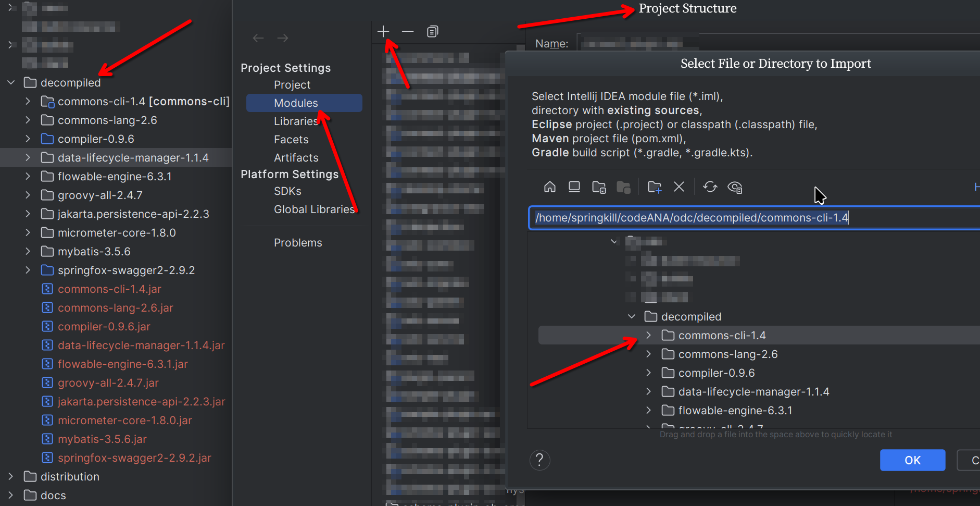Screen dimensions: 980x506
Task: Expand commons-lang-2.6 folder in project tree
Action: pyautogui.click(x=28, y=120)
